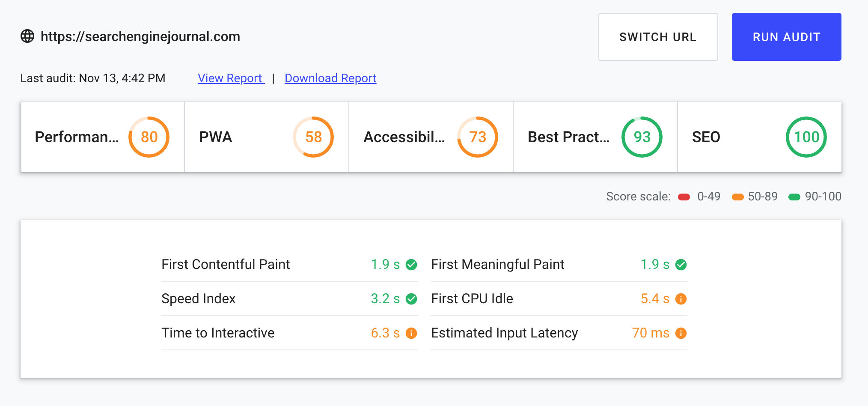
Task: Open the SEO score card
Action: pos(759,137)
